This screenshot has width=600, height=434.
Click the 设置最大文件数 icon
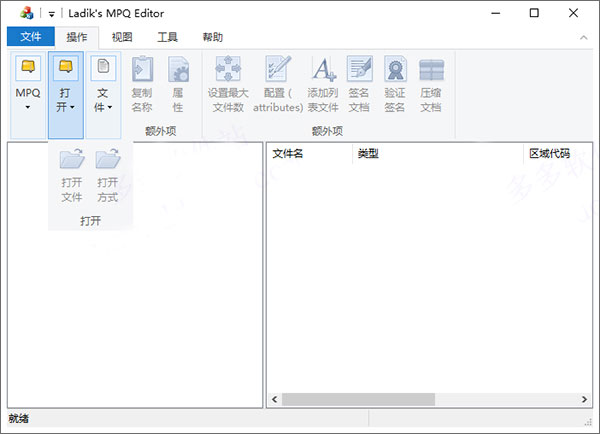tap(228, 69)
